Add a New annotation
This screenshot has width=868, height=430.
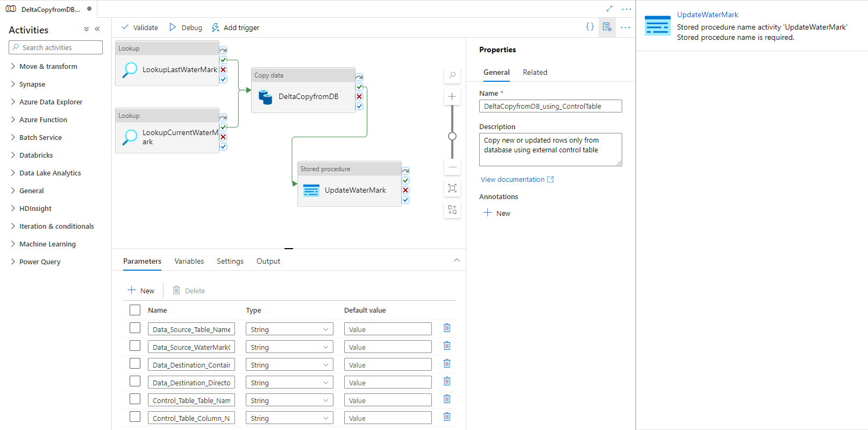pos(497,213)
